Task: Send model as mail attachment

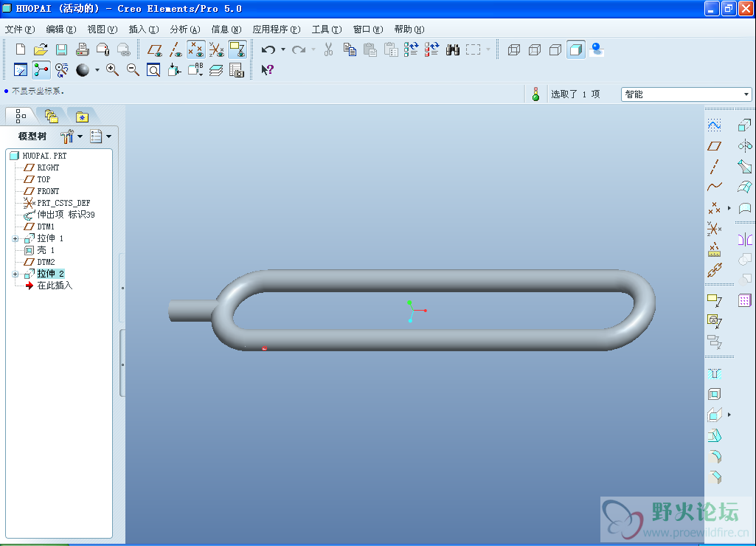Action: coord(103,49)
